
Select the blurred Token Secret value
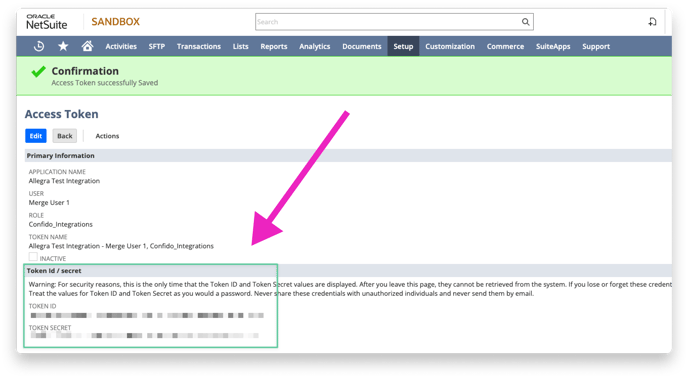pos(145,335)
